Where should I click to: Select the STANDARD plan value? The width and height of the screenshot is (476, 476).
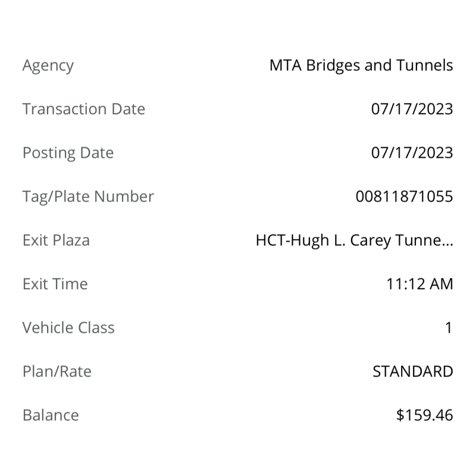pos(412,372)
